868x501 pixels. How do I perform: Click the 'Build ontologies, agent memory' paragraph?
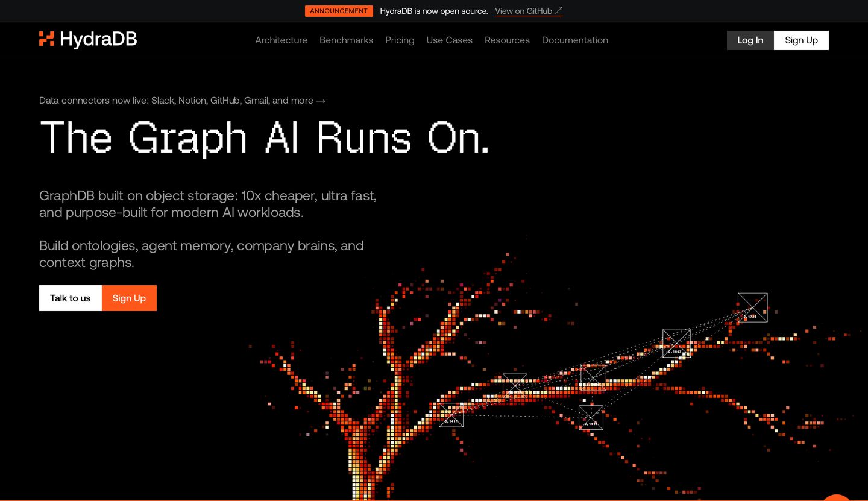pos(201,254)
